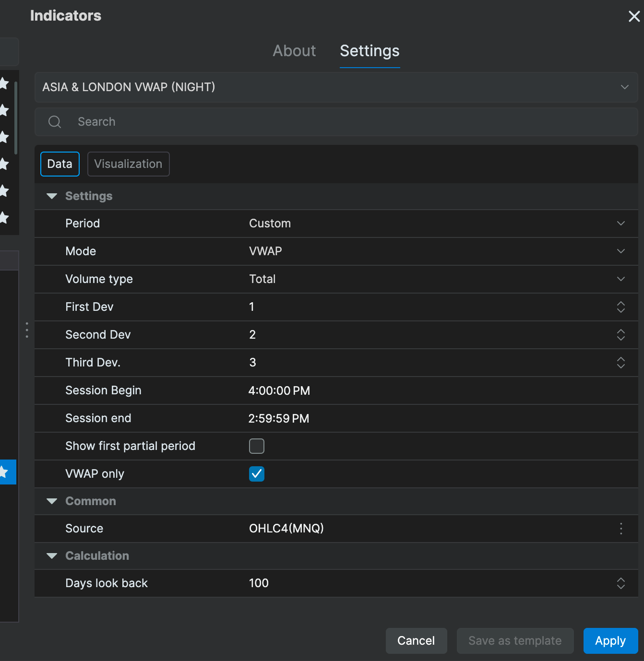Open the Mode dropdown showing VWAP
Viewport: 644px width, 661px height.
click(x=438, y=251)
